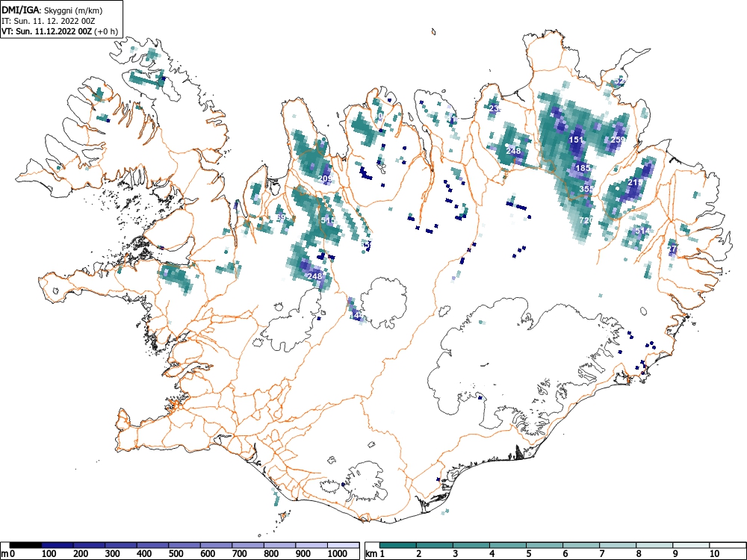This screenshot has height=560, width=747.
Task: Pick the 400–500 m legend swatch
Action: (153, 545)
